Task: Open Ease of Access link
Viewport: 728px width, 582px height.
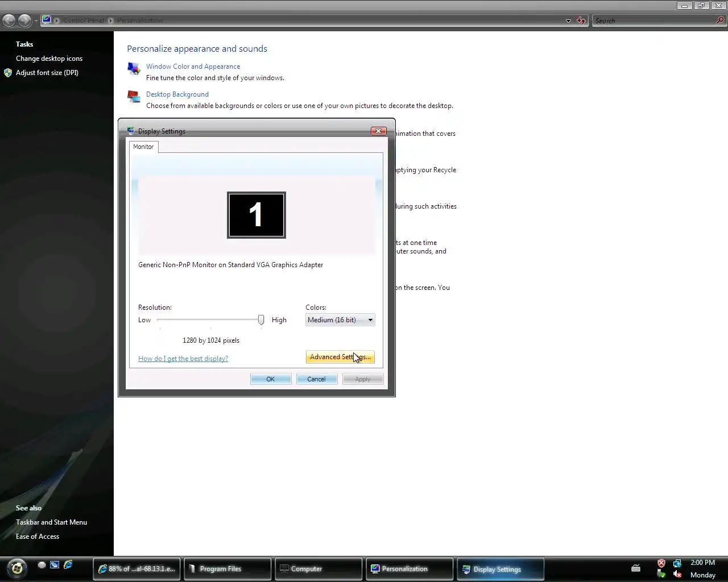Action: (x=38, y=537)
